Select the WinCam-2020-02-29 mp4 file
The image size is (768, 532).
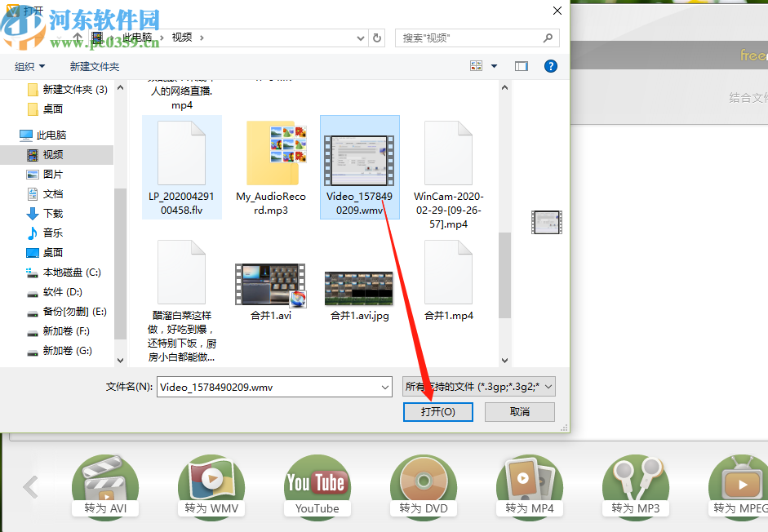(449, 174)
